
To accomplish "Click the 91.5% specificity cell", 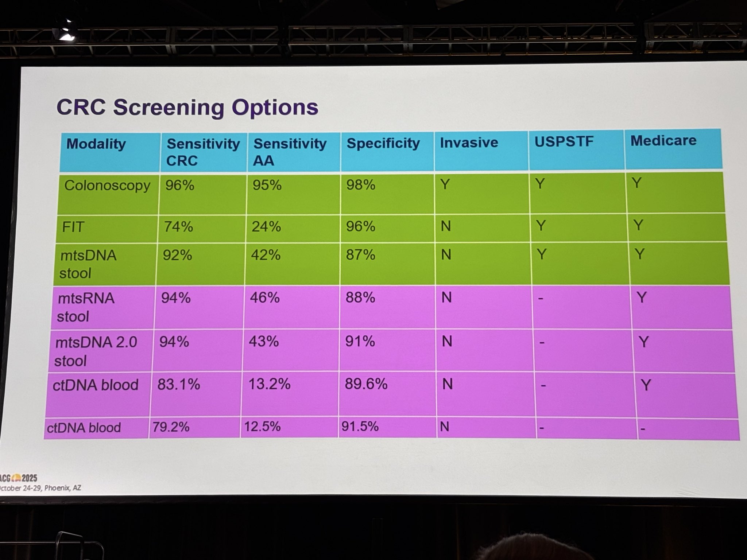I will coord(360,426).
